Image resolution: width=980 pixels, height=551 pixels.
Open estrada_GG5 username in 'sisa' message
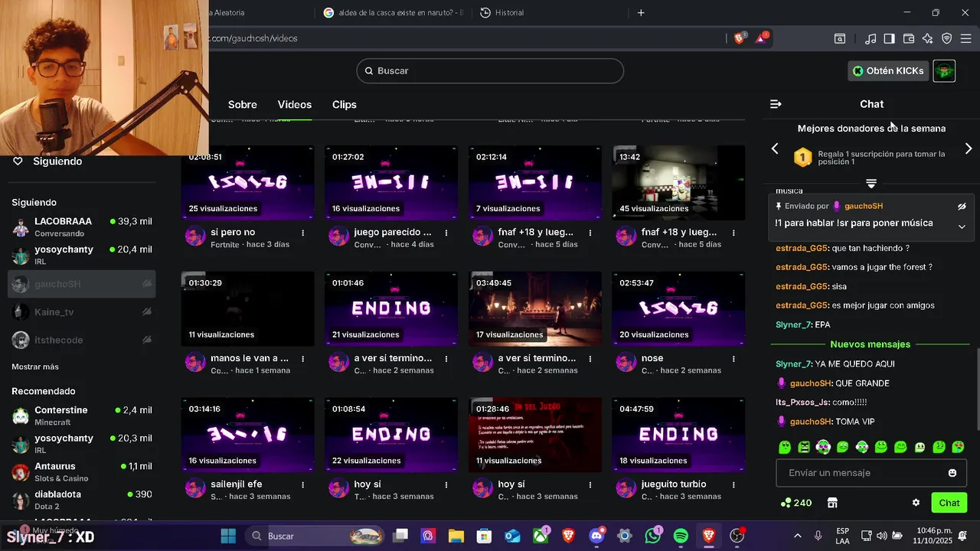tap(802, 286)
